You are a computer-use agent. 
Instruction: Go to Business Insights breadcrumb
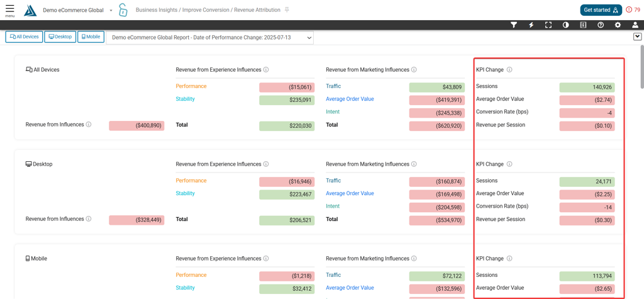[157, 10]
